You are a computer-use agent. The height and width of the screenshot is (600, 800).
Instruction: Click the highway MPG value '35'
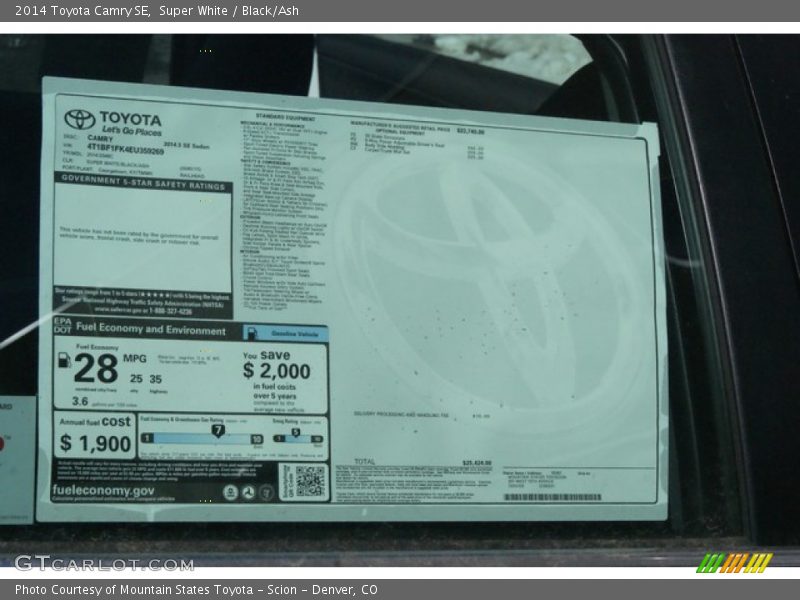pyautogui.click(x=156, y=379)
